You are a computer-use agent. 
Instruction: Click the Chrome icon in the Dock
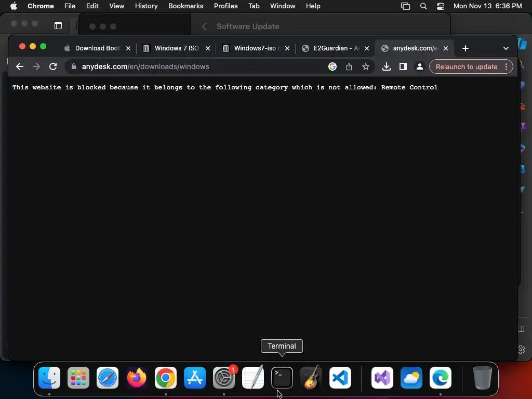point(166,378)
